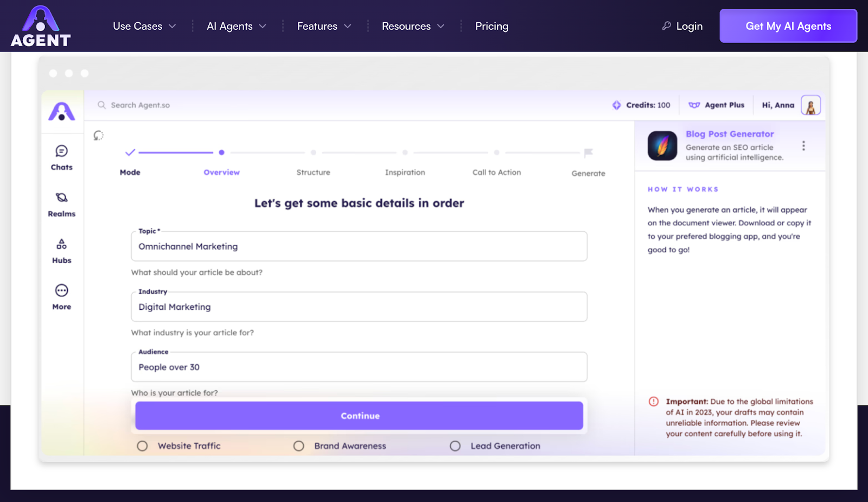Select the Lead Generation radio option

[x=455, y=446]
